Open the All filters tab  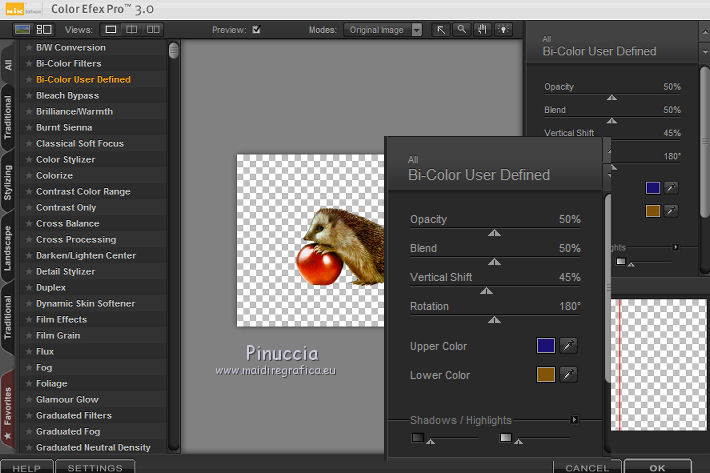(8, 65)
